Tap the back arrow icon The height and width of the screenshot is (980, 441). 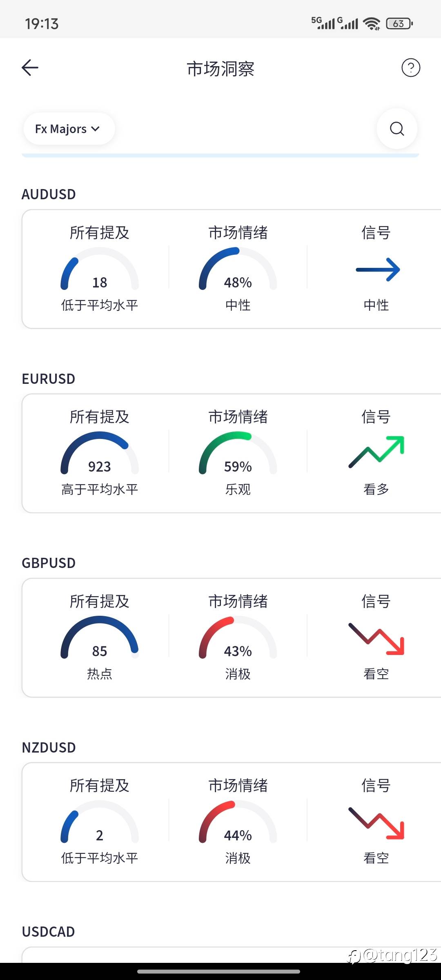coord(30,68)
